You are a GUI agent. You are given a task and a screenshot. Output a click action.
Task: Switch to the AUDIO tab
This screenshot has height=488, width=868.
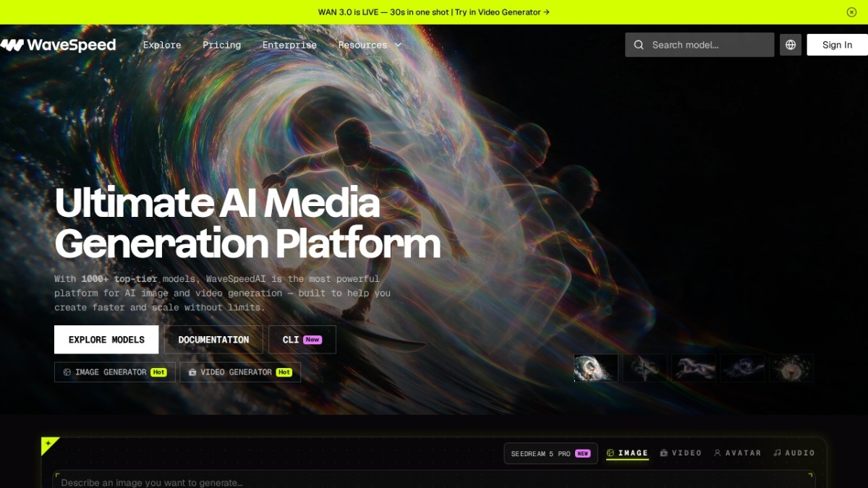click(x=793, y=453)
